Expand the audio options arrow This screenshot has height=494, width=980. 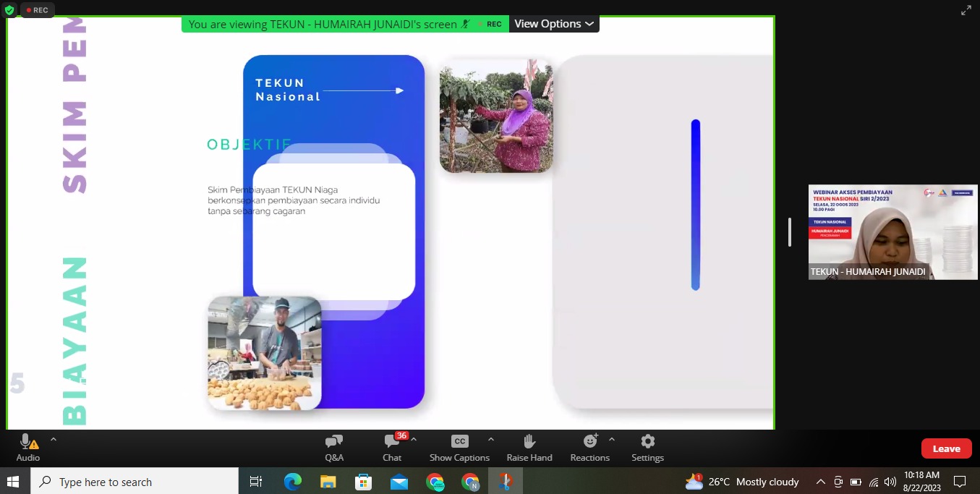click(53, 439)
